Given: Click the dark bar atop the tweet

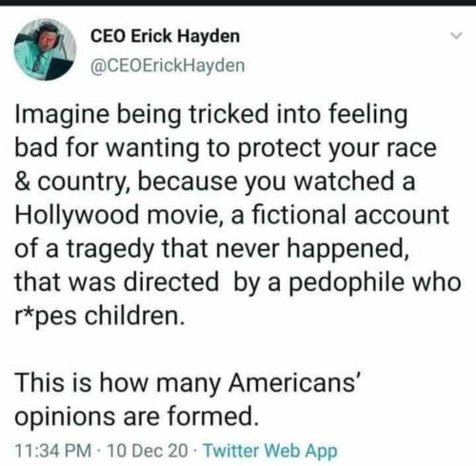Looking at the screenshot, I should [238, 3].
